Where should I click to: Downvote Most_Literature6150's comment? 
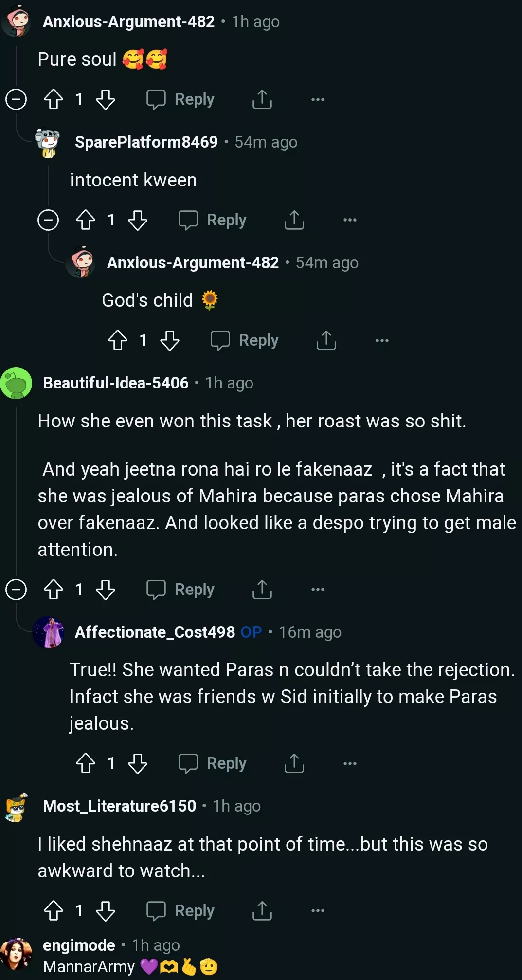(105, 910)
